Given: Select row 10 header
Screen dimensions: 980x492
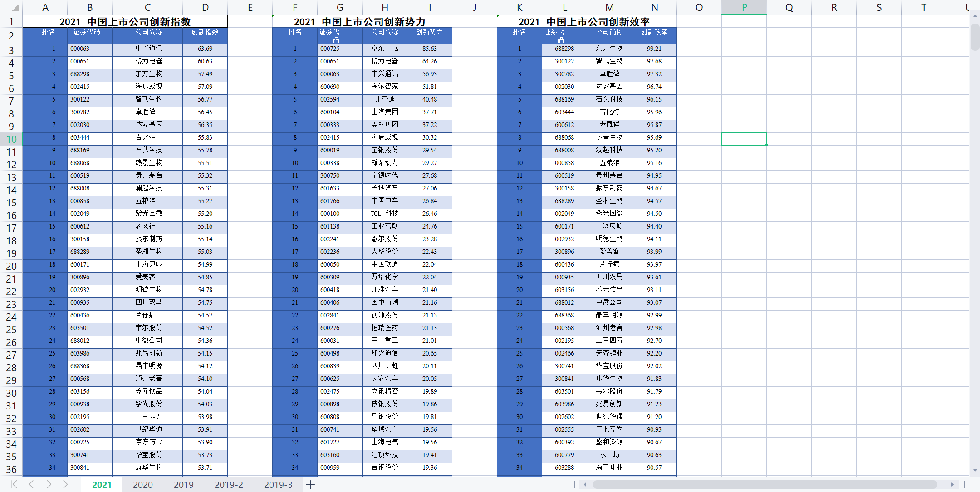Looking at the screenshot, I should click(11, 139).
